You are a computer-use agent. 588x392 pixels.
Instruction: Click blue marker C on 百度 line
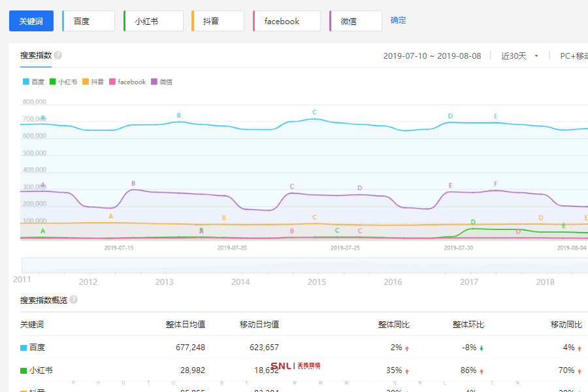point(314,112)
